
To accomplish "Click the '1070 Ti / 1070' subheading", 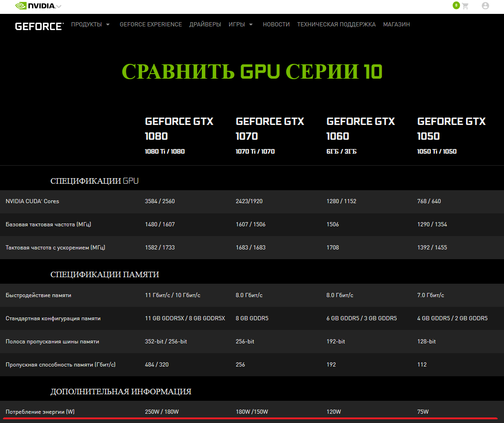I will [x=255, y=151].
